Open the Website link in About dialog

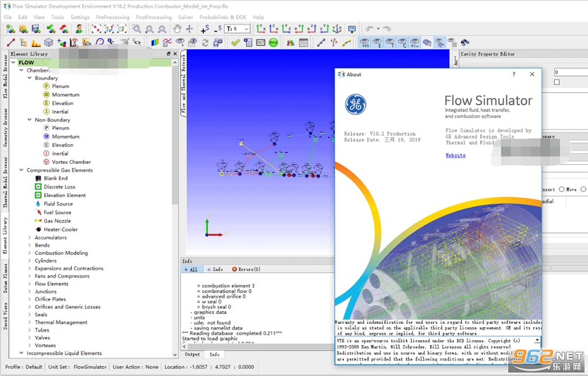tap(455, 155)
